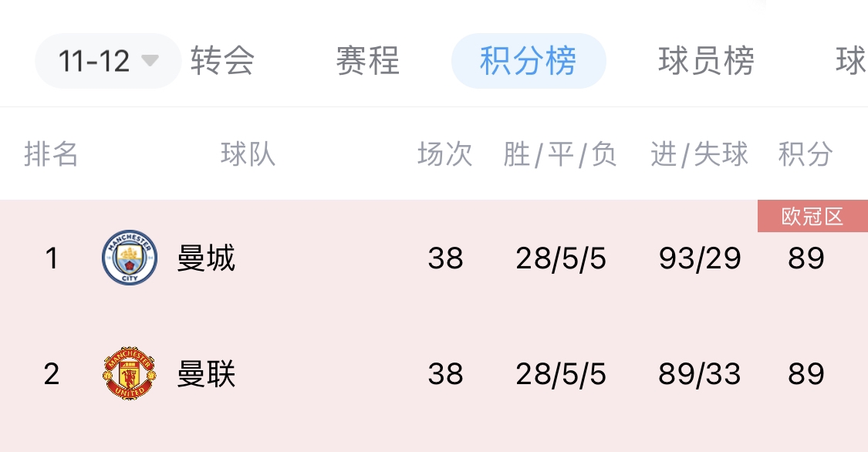The image size is (868, 452).
Task: Open the 曼城 team name
Action: click(206, 258)
